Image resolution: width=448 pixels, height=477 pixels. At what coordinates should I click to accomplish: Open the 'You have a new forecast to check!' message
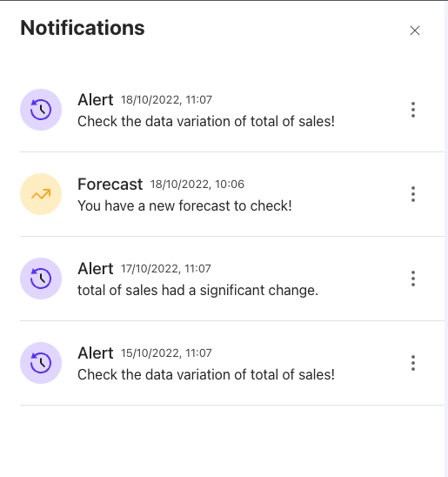coord(184,206)
